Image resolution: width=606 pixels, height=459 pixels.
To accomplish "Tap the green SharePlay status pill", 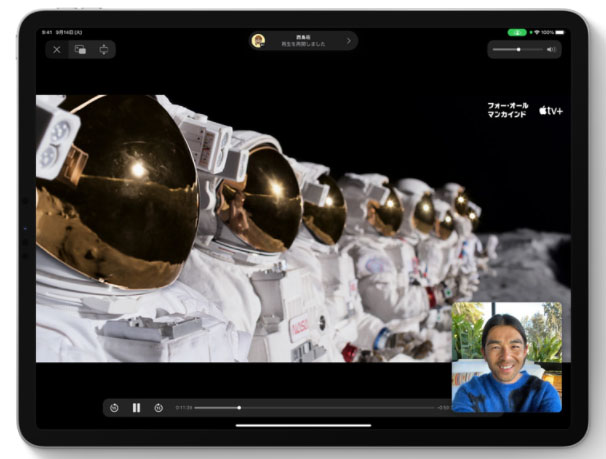I will [x=517, y=32].
